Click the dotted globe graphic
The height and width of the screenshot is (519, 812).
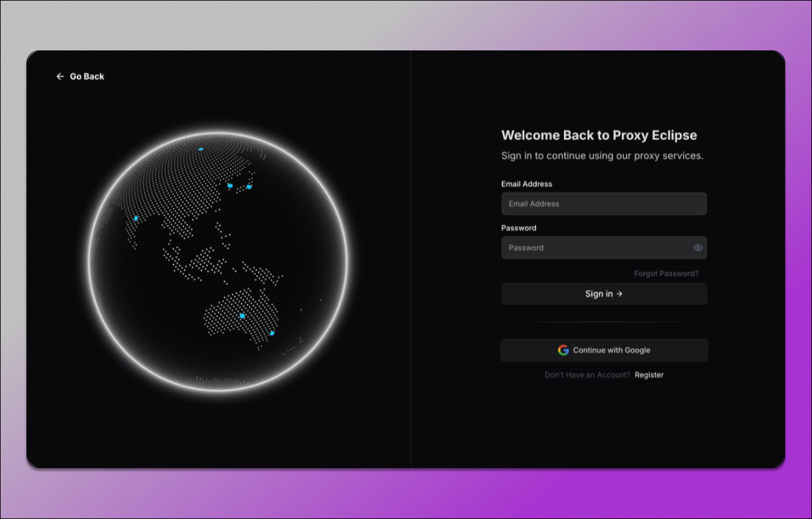[x=218, y=262]
